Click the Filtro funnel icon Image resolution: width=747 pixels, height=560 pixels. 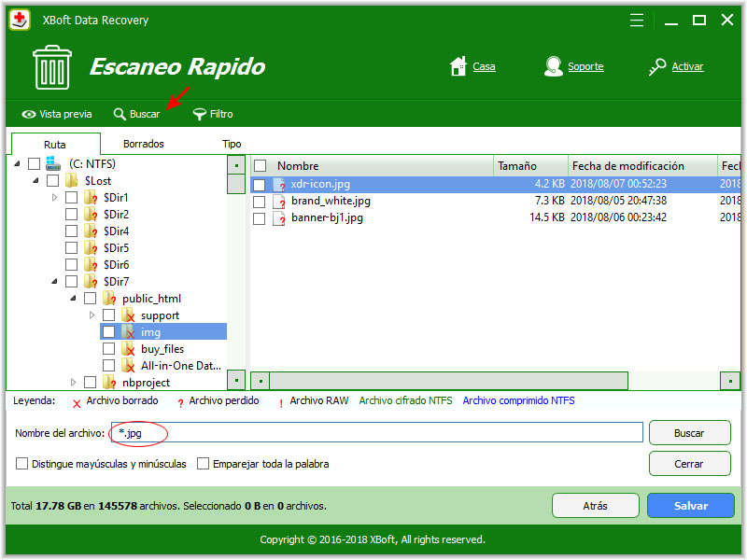[x=199, y=114]
